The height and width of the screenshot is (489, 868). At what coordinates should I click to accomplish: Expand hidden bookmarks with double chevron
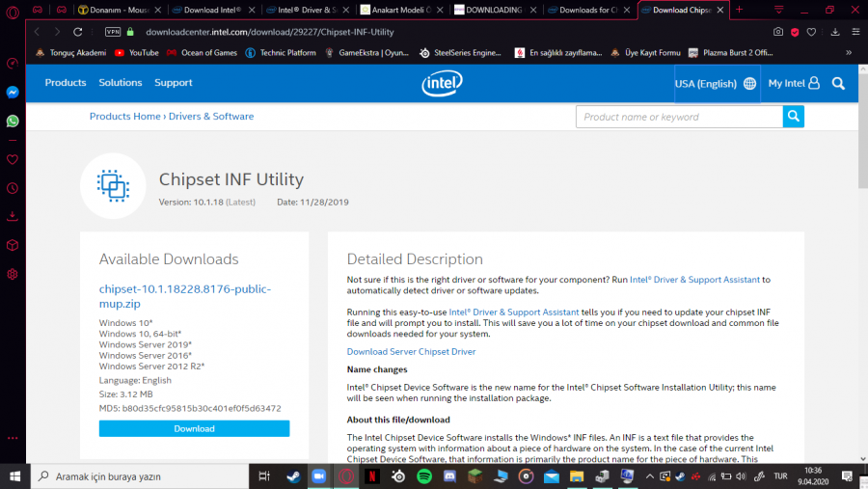tap(849, 53)
